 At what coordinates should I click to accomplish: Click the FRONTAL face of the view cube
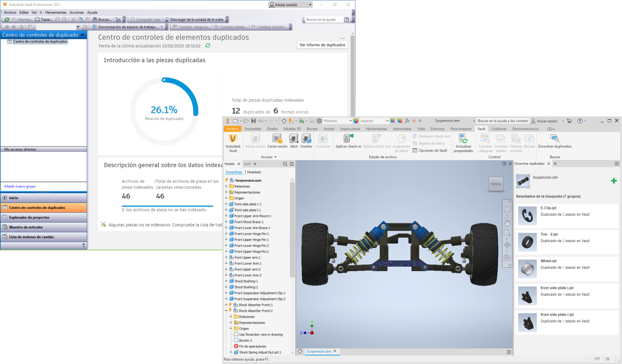[496, 184]
